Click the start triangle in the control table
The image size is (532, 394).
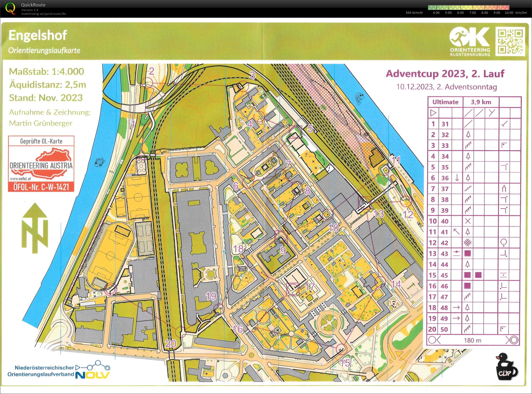[433, 113]
